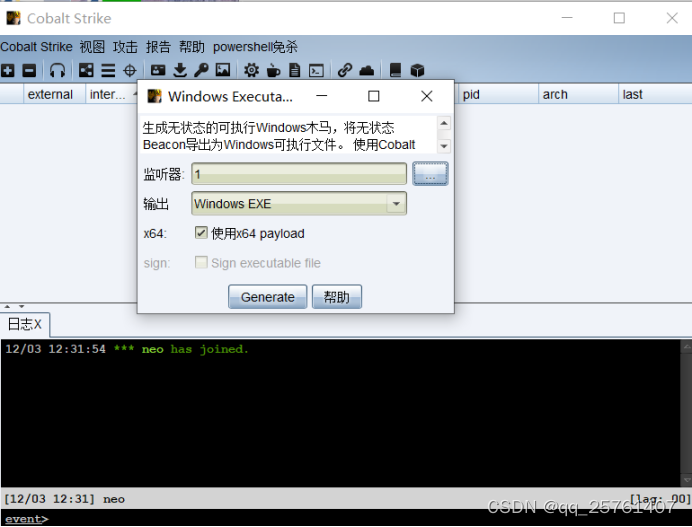The width and height of the screenshot is (692, 527).
Task: Click the Generate button
Action: coord(267,297)
